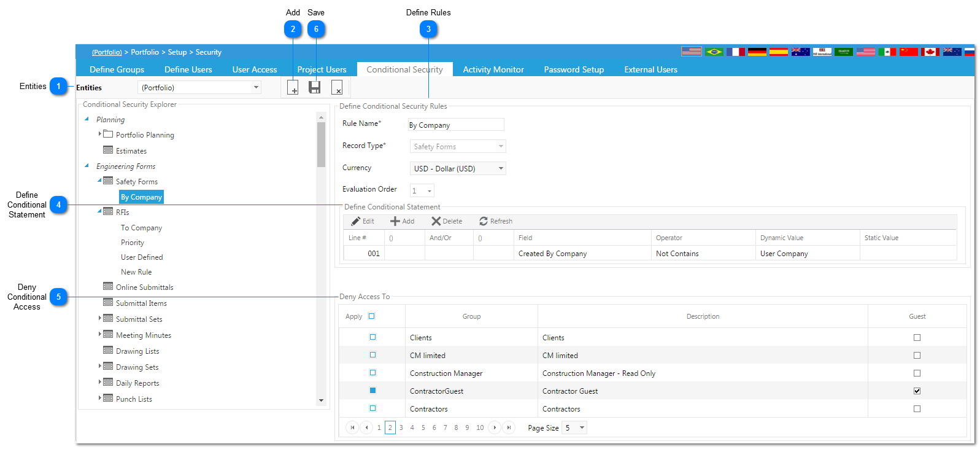Check Apply for the CM limited group
The width and height of the screenshot is (980, 449).
372,355
